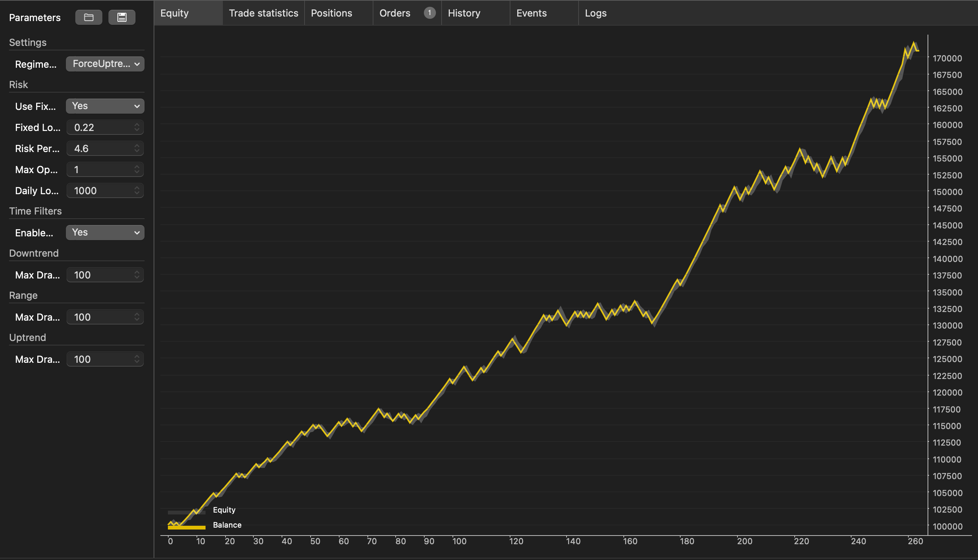This screenshot has width=978, height=560.
Task: Click the Max Open positions stepper arrows
Action: point(137,170)
